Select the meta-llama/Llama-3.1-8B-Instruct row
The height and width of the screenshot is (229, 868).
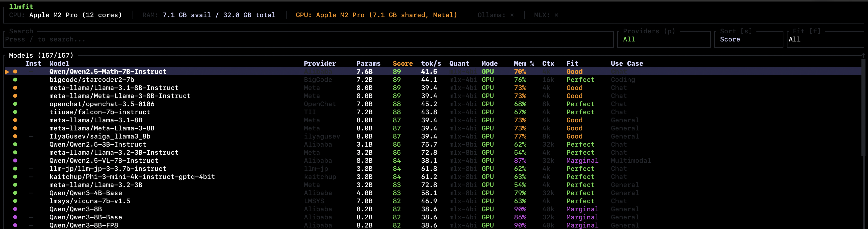tap(114, 88)
